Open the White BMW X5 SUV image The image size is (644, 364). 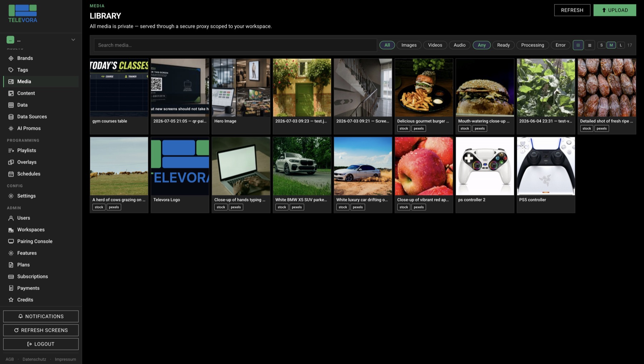[x=302, y=166]
